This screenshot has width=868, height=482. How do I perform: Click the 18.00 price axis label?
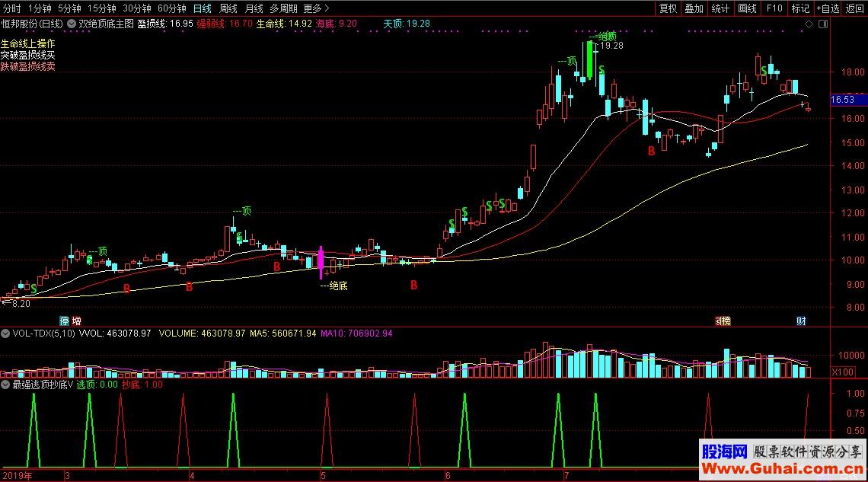point(853,72)
